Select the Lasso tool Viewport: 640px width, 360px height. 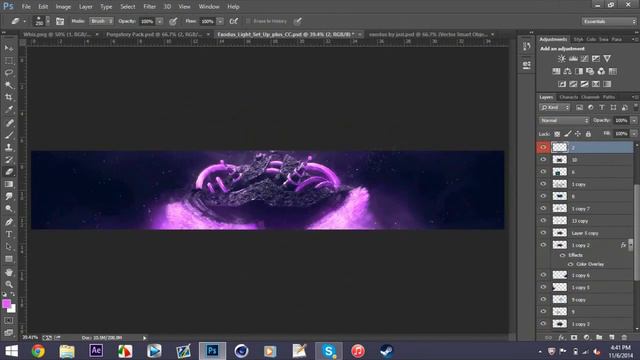pos(9,73)
